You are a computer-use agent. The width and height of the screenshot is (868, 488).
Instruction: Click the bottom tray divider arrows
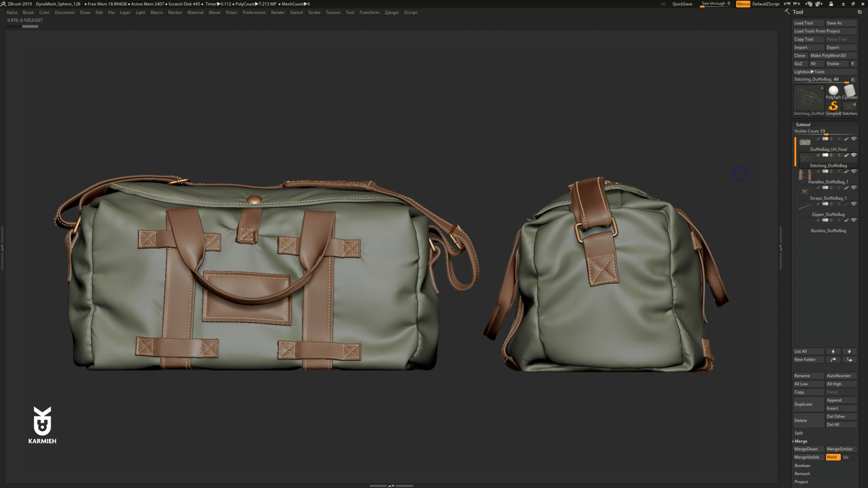click(391, 486)
